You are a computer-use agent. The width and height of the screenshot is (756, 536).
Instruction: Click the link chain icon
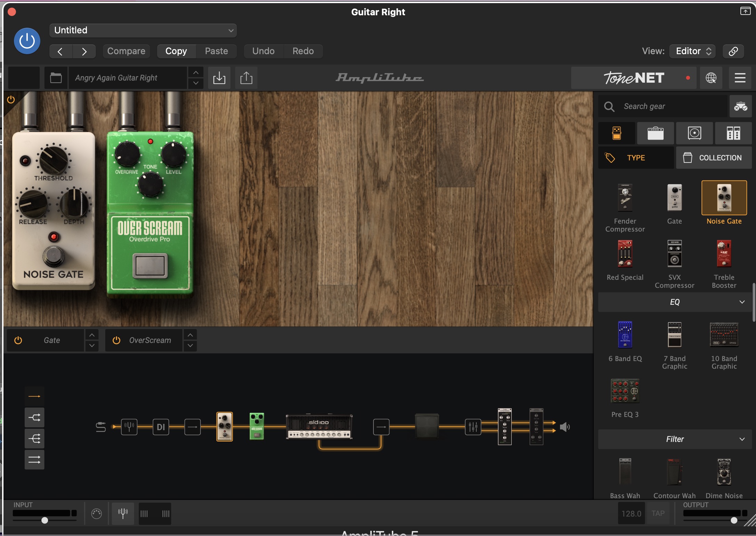click(x=733, y=51)
